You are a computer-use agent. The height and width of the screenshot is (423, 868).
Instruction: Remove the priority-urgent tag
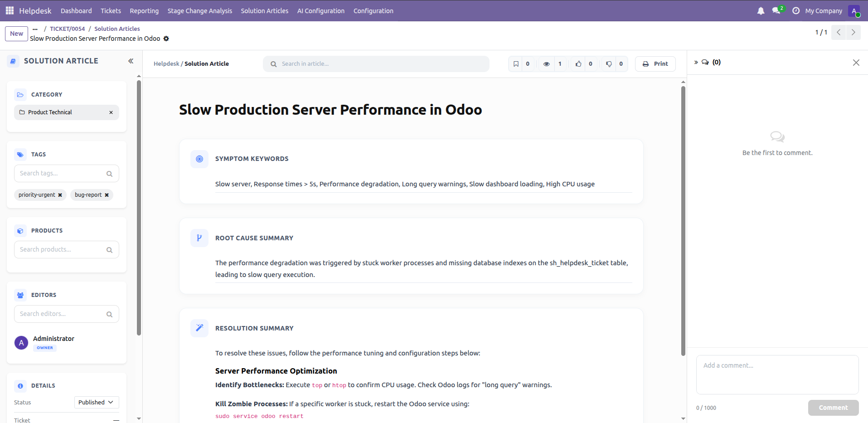click(x=60, y=195)
